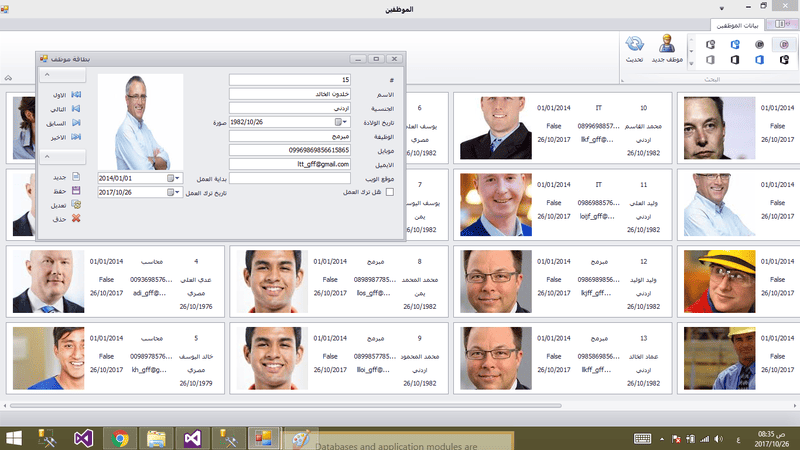Click the employee photo in the card dialog
The image size is (800, 450).
tap(140, 122)
